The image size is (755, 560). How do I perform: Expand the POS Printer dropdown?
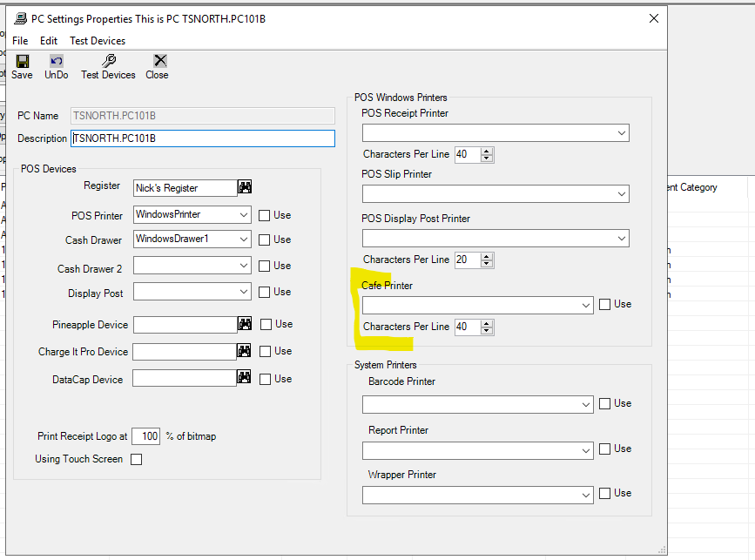pos(244,215)
